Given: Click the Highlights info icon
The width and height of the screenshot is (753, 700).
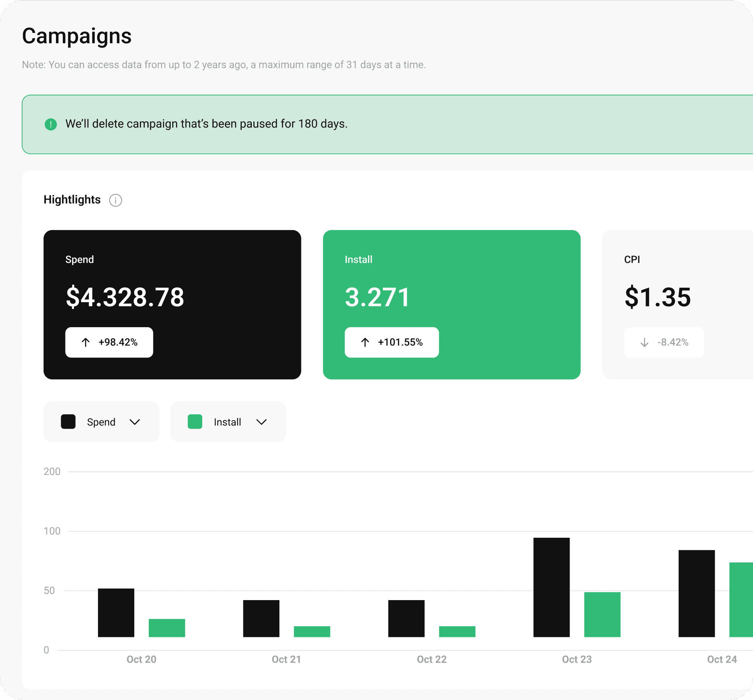Looking at the screenshot, I should 116,200.
